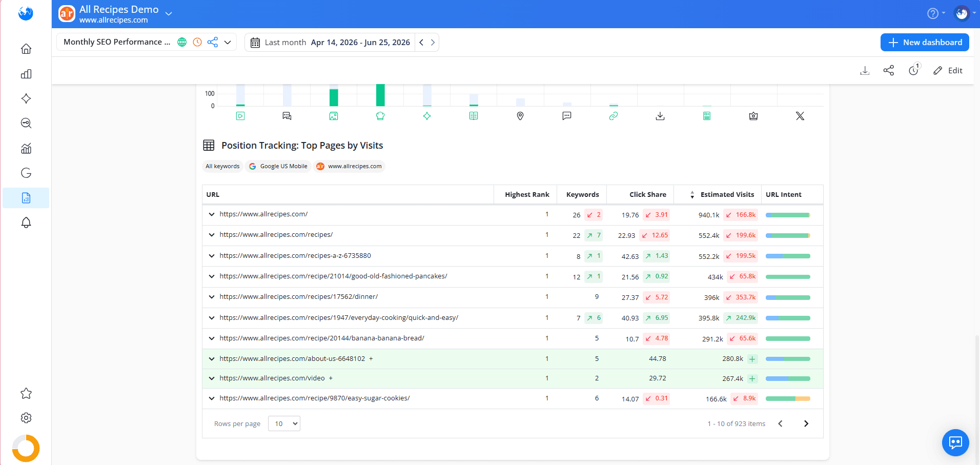Click the download dashboard icon

point(865,71)
